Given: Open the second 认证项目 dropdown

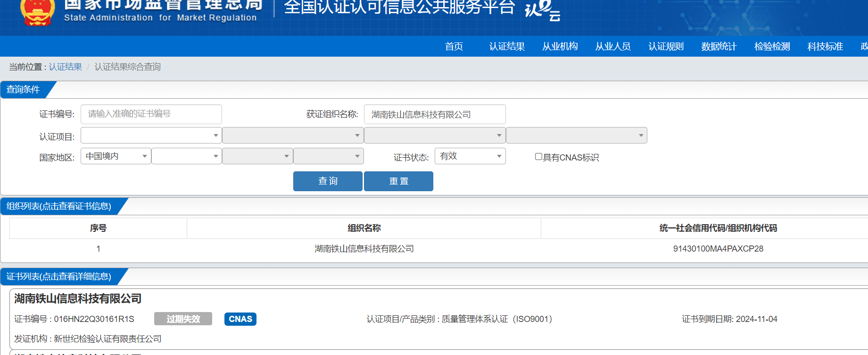Looking at the screenshot, I should [293, 135].
